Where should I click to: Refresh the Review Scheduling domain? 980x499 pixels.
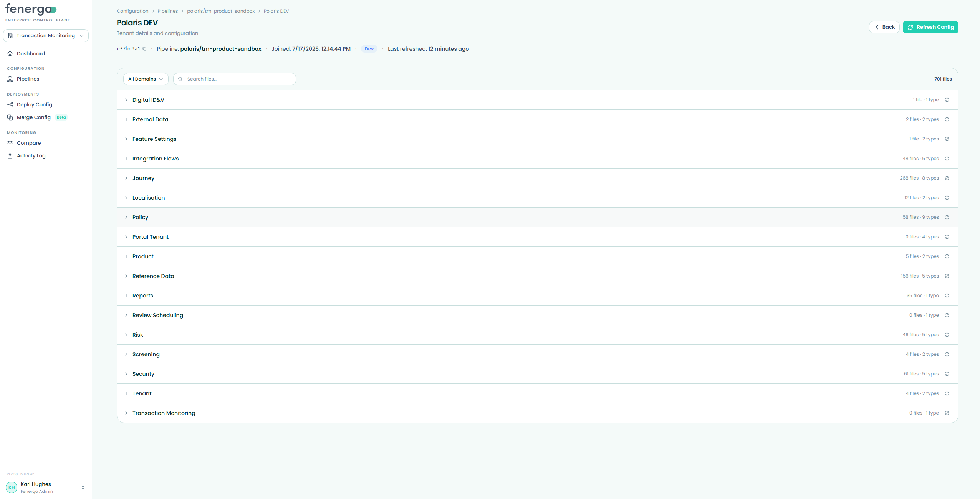click(947, 315)
